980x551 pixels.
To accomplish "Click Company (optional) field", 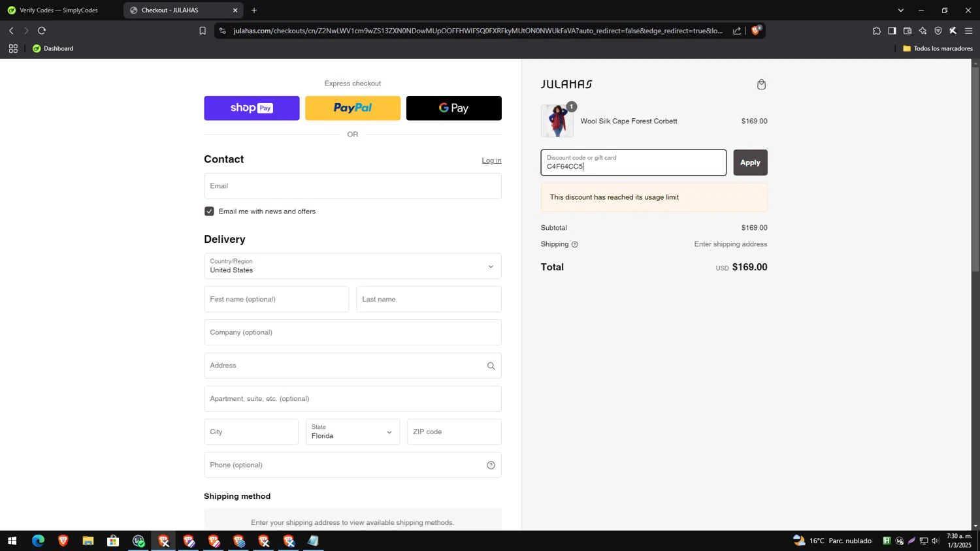I will [353, 333].
